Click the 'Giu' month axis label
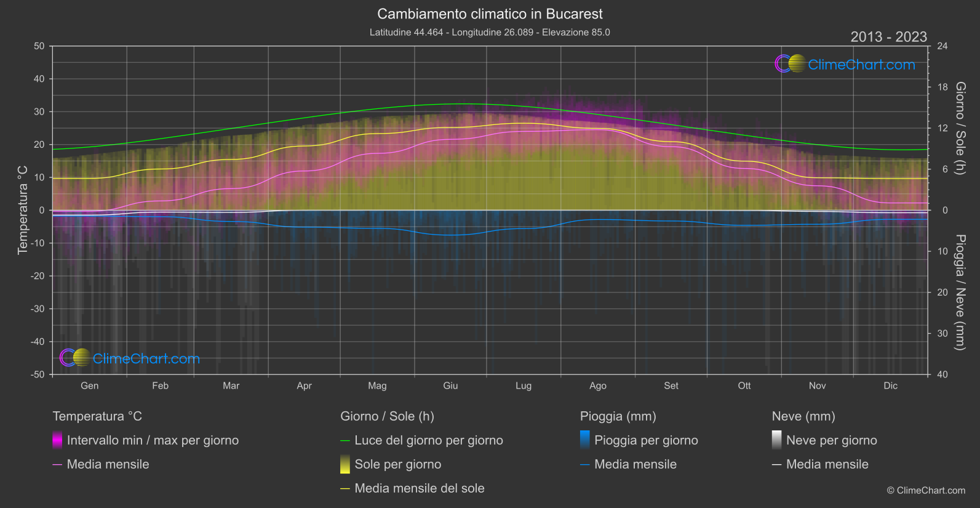 click(x=450, y=386)
